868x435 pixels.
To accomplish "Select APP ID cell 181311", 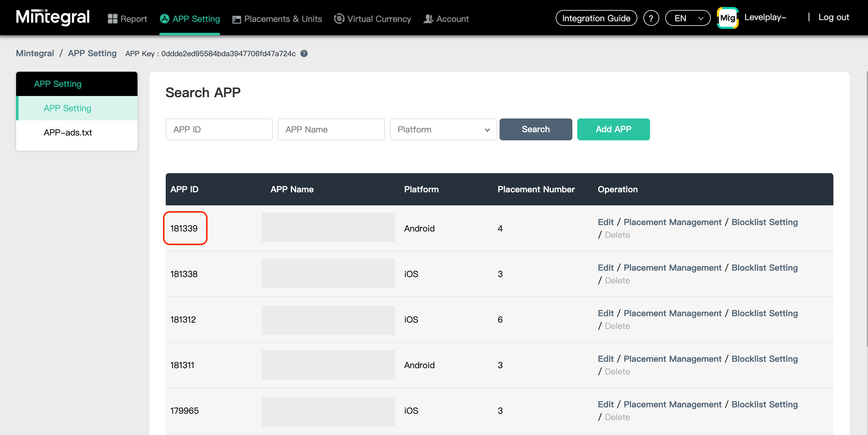I will (182, 365).
